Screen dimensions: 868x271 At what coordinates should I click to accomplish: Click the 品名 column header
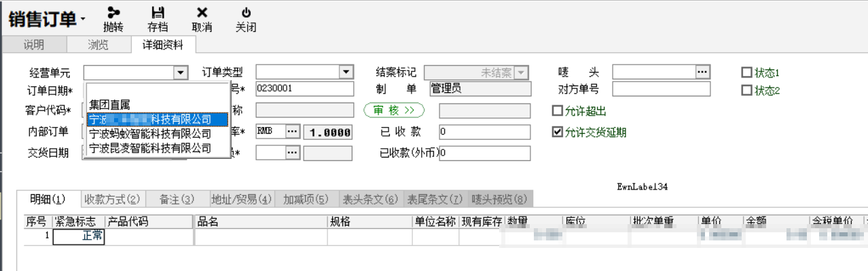tap(261, 221)
